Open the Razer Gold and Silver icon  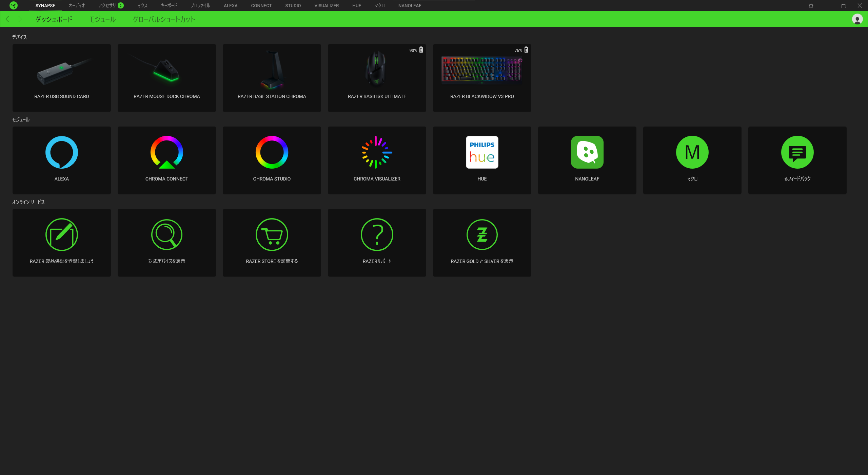482,234
